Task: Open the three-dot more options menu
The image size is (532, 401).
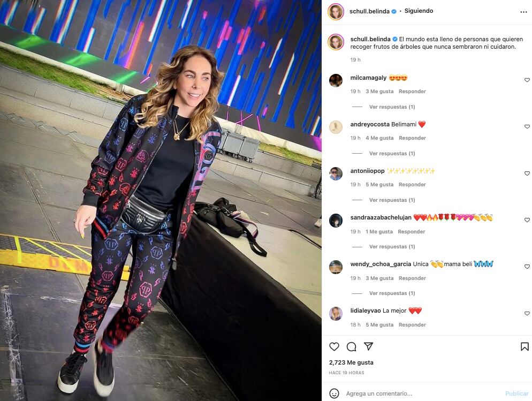Action: (x=523, y=12)
